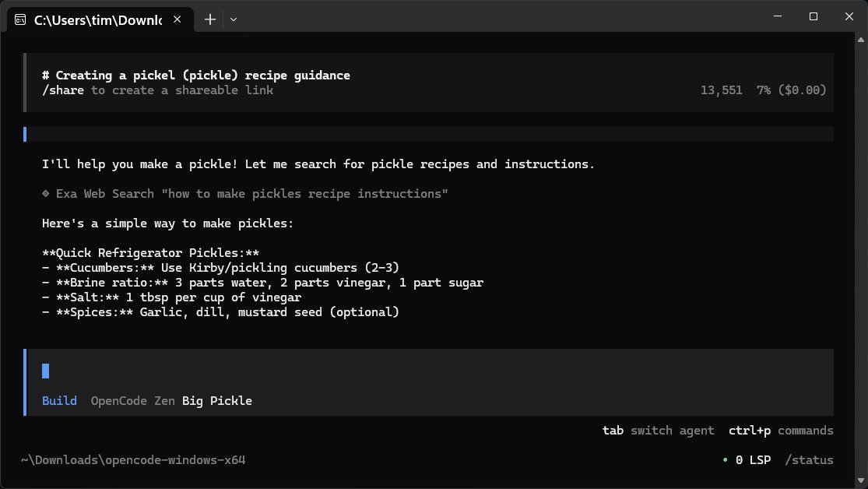The image size is (868, 489).
Task: Open a new terminal tab with the plus icon
Action: coord(209,19)
